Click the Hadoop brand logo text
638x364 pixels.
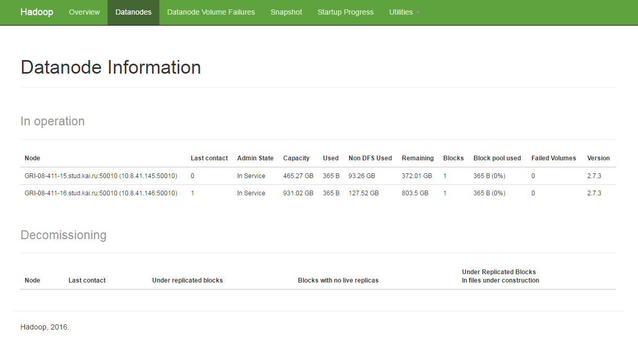click(37, 12)
